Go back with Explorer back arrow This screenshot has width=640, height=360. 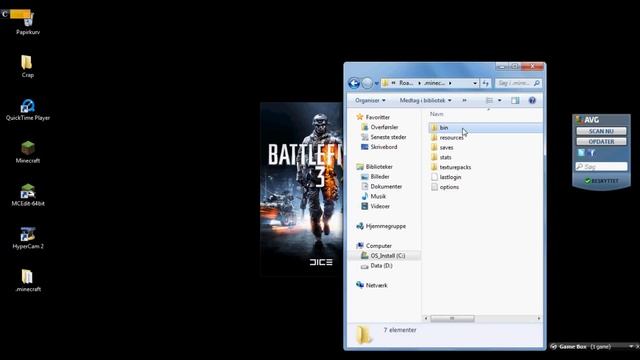pyautogui.click(x=354, y=83)
